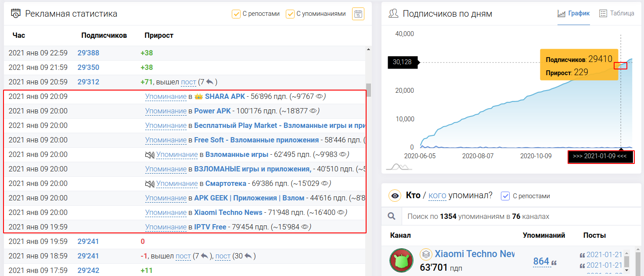Click the Прирост column header
Viewport: 644px width, 276px height.
[x=159, y=35]
